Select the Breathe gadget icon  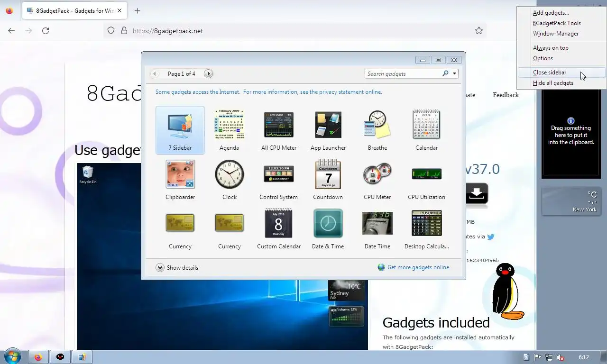coord(377,125)
